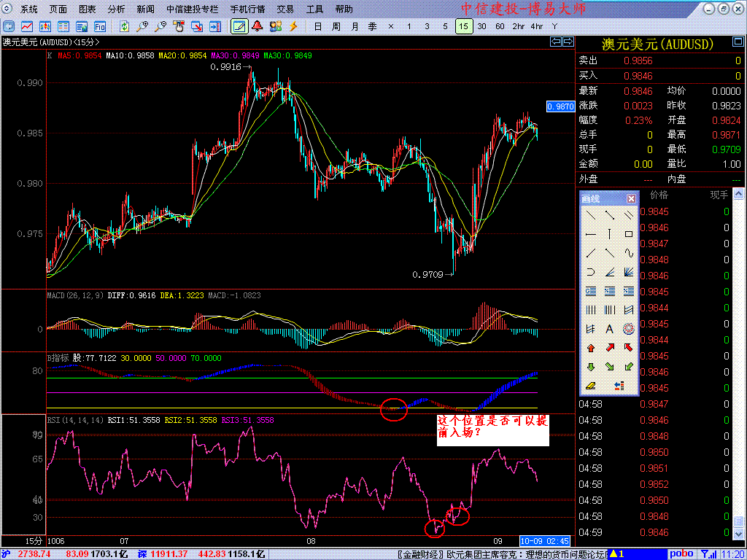
Task: Open the 图表 menu
Action: 88,9
